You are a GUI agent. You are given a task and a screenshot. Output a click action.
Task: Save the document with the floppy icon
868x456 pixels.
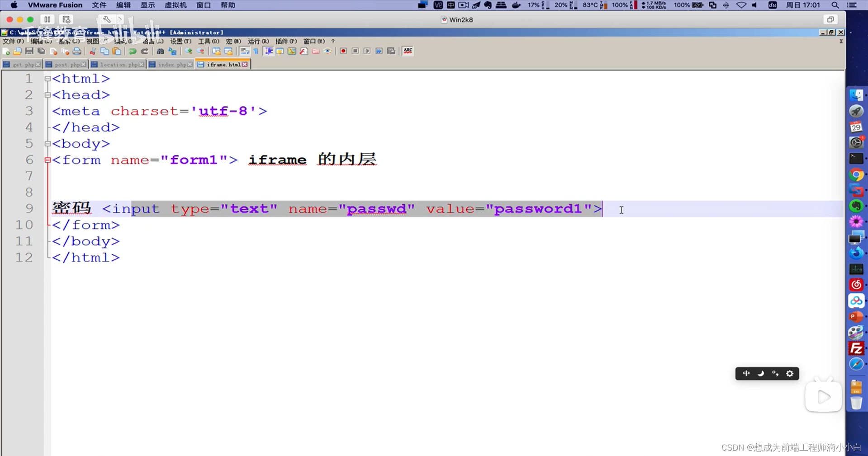pos(29,51)
